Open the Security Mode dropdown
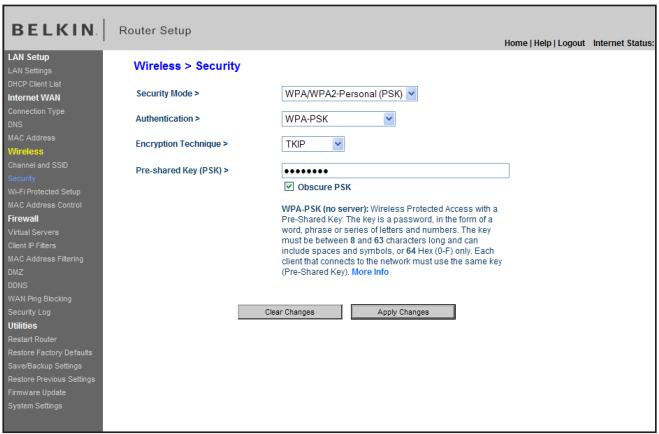This screenshot has height=434, width=659. point(349,94)
